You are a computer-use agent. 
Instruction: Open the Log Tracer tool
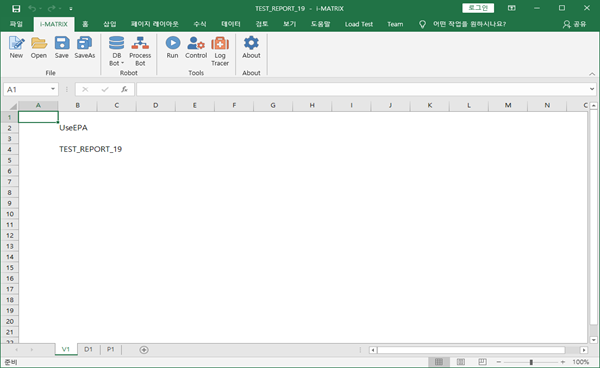coord(220,51)
